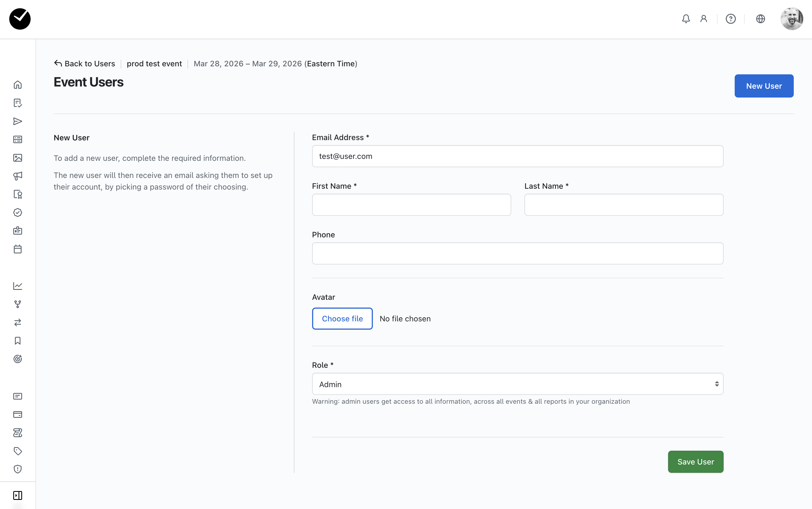Click the price tag icon in sidebar

point(17,451)
